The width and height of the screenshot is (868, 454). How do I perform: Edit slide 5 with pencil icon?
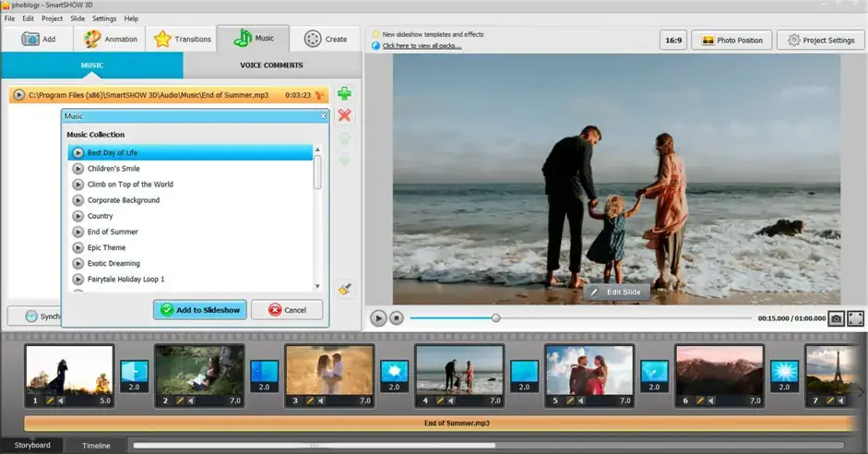[570, 400]
